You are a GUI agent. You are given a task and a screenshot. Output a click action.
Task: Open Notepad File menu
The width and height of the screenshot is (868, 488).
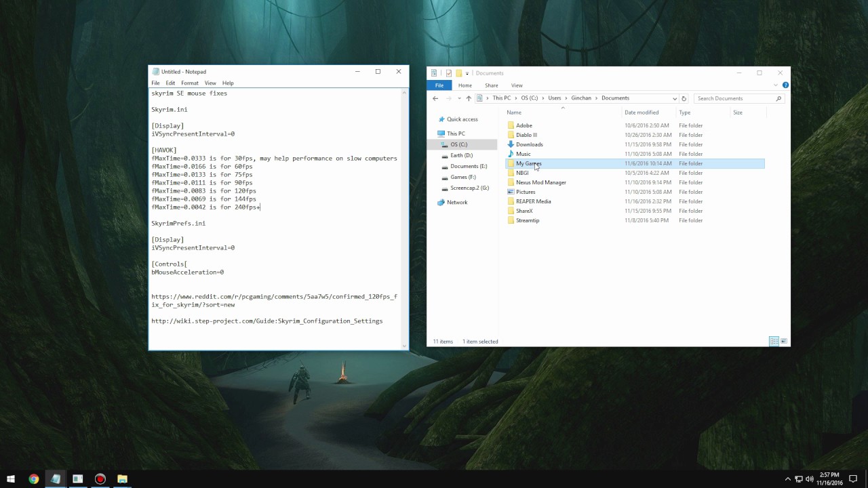pyautogui.click(x=155, y=83)
